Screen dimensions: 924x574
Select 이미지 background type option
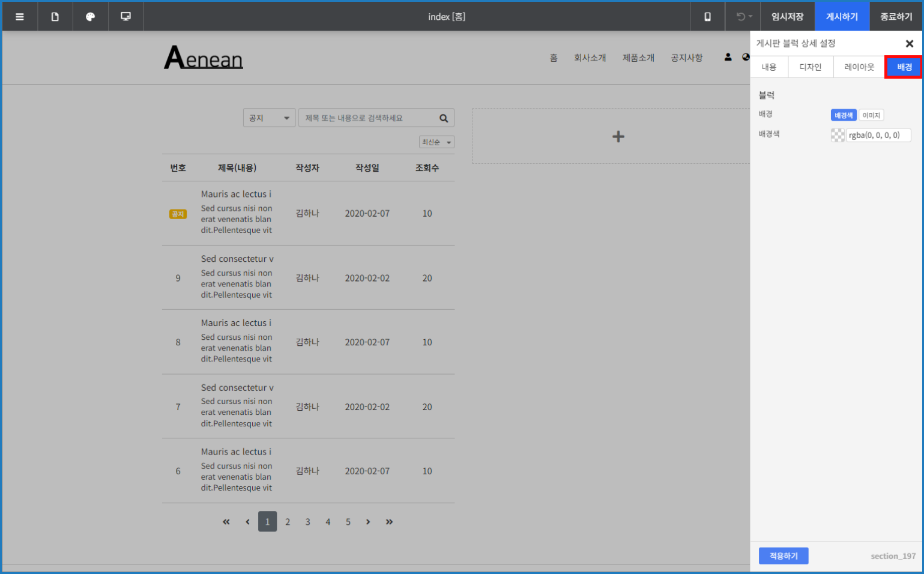[x=871, y=115]
